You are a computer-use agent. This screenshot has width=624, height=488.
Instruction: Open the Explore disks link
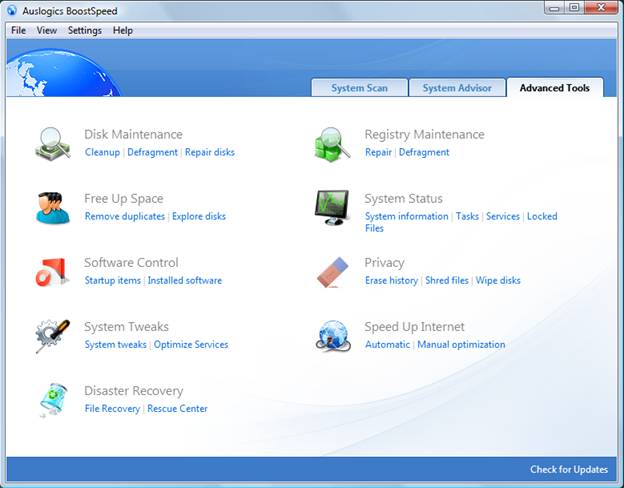click(x=199, y=216)
